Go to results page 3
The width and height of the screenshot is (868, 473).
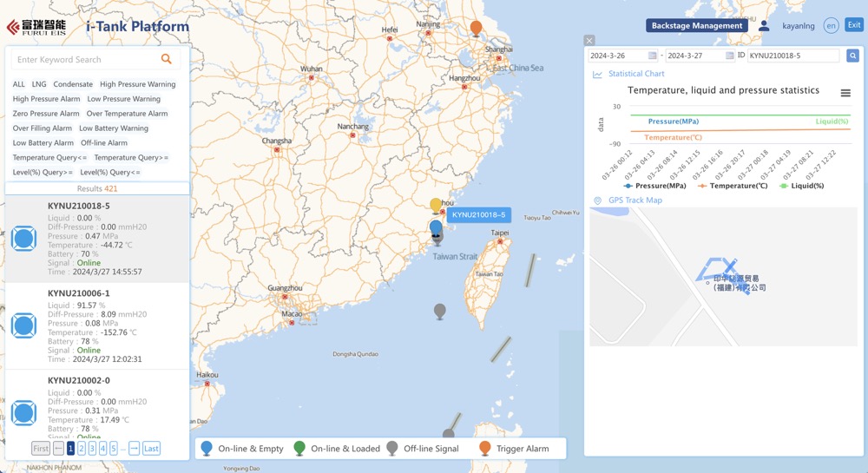[92, 449]
